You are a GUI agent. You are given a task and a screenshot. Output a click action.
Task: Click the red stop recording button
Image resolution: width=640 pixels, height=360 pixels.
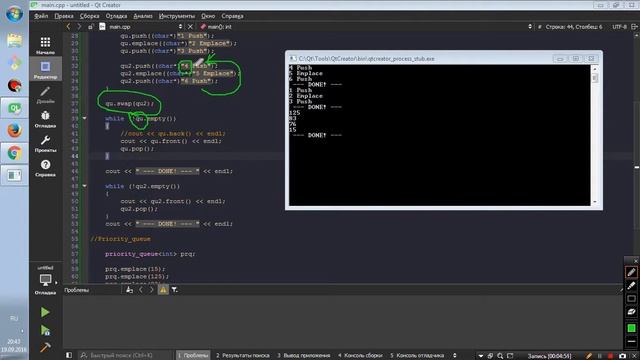611,356
